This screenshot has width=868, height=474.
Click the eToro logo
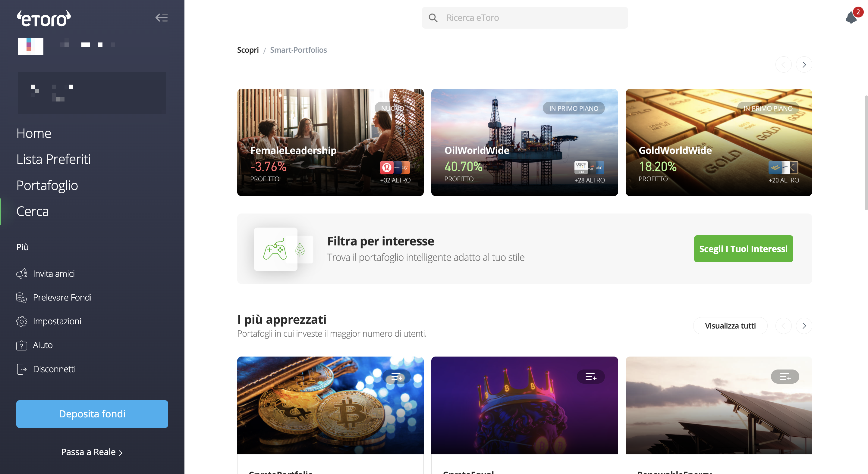point(44,18)
